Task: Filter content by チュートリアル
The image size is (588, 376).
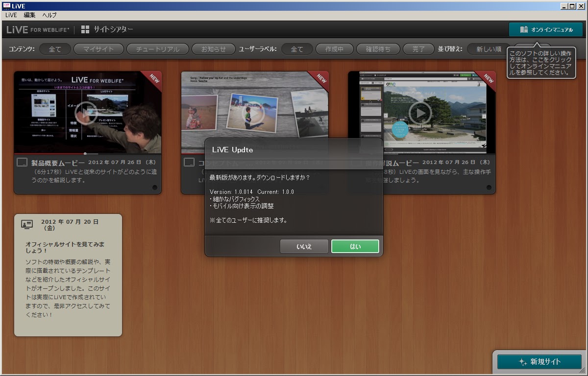Action: point(157,49)
